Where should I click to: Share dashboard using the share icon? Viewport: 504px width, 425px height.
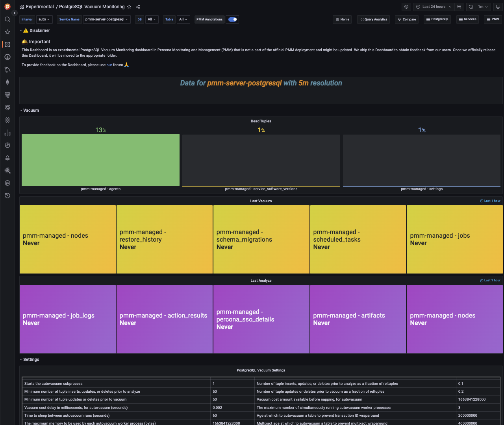(x=138, y=7)
